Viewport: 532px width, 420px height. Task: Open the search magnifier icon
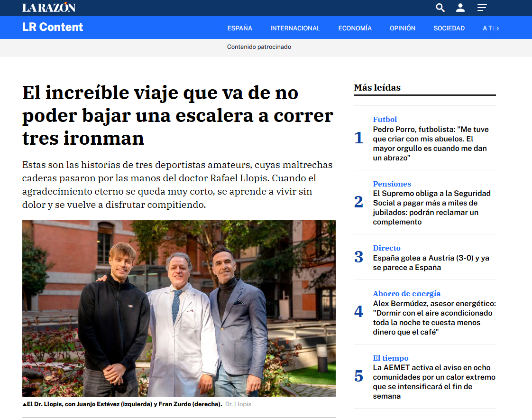click(x=440, y=8)
